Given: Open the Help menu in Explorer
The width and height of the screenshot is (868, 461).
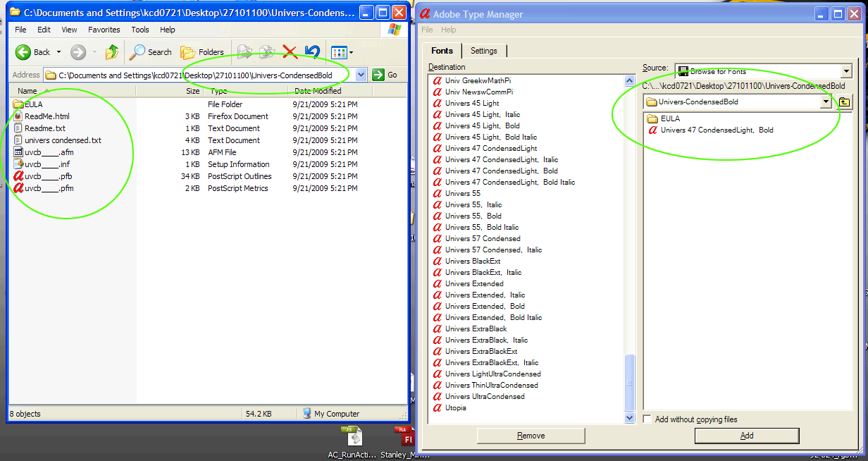Looking at the screenshot, I should click(x=168, y=30).
